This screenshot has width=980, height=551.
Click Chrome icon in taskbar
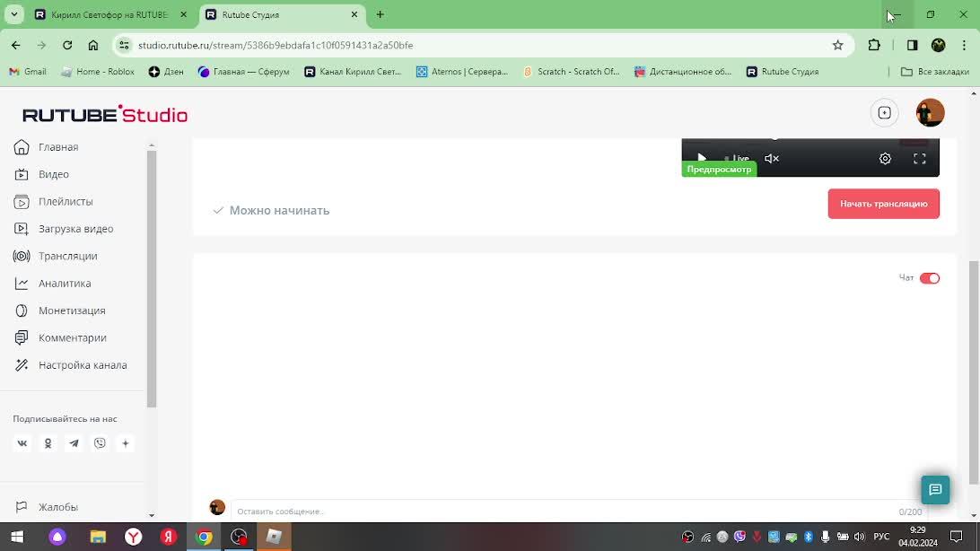[x=204, y=537]
